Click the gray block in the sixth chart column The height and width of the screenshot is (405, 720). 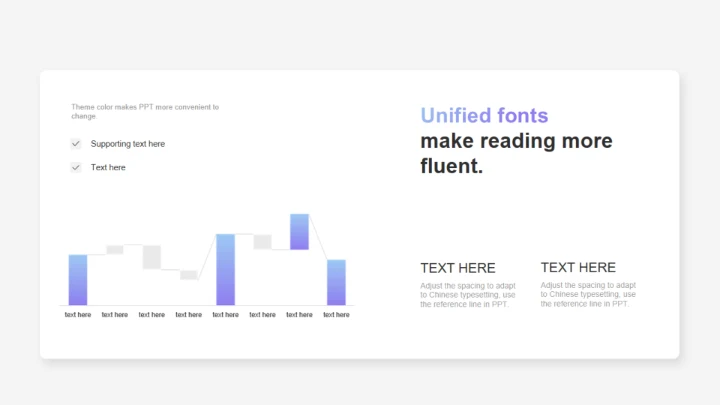pos(262,241)
